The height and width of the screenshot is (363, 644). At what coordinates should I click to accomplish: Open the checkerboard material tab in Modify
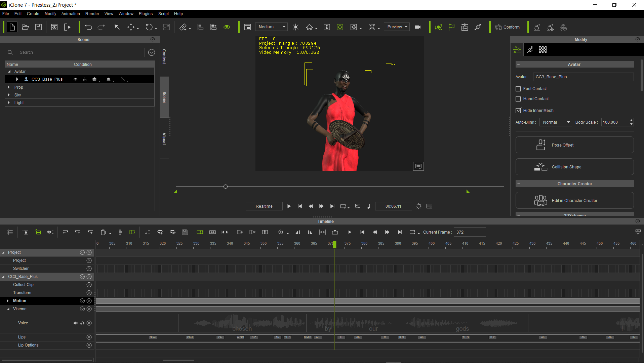coord(543,50)
